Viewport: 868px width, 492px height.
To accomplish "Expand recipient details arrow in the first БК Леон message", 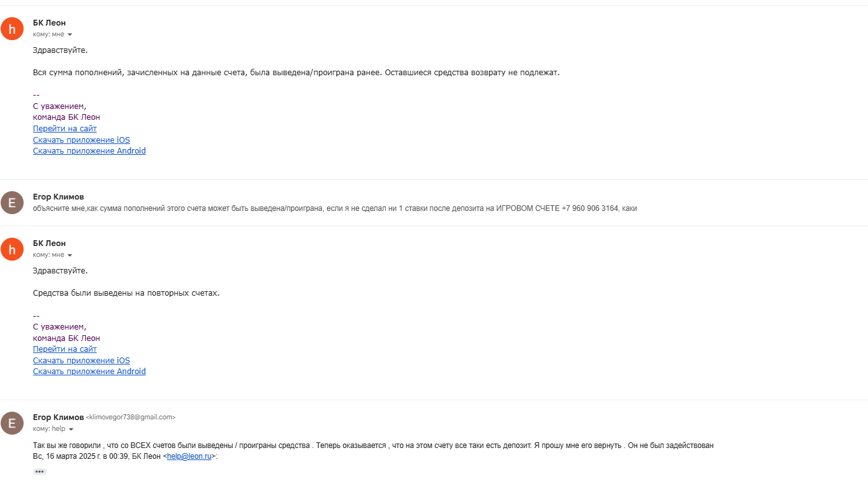I will click(x=70, y=34).
